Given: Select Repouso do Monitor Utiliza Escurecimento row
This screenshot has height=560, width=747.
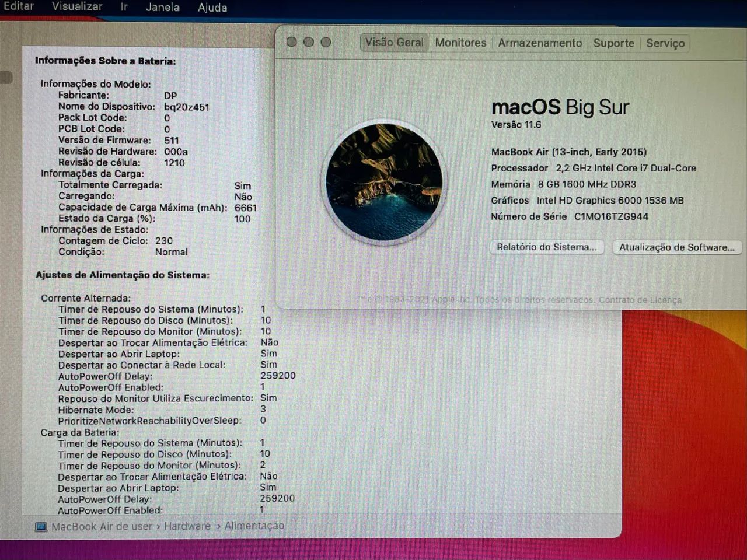Looking at the screenshot, I should coord(168,398).
